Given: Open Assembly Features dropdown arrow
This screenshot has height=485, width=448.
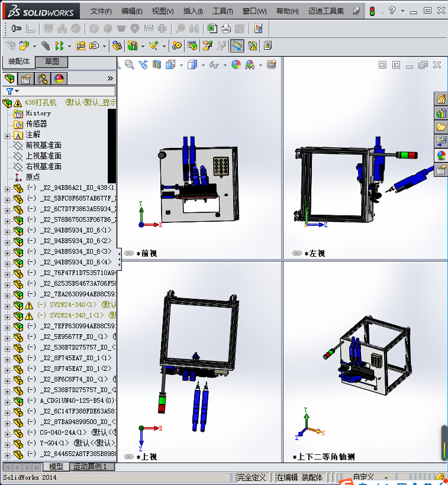Looking at the screenshot, I should [x=143, y=46].
